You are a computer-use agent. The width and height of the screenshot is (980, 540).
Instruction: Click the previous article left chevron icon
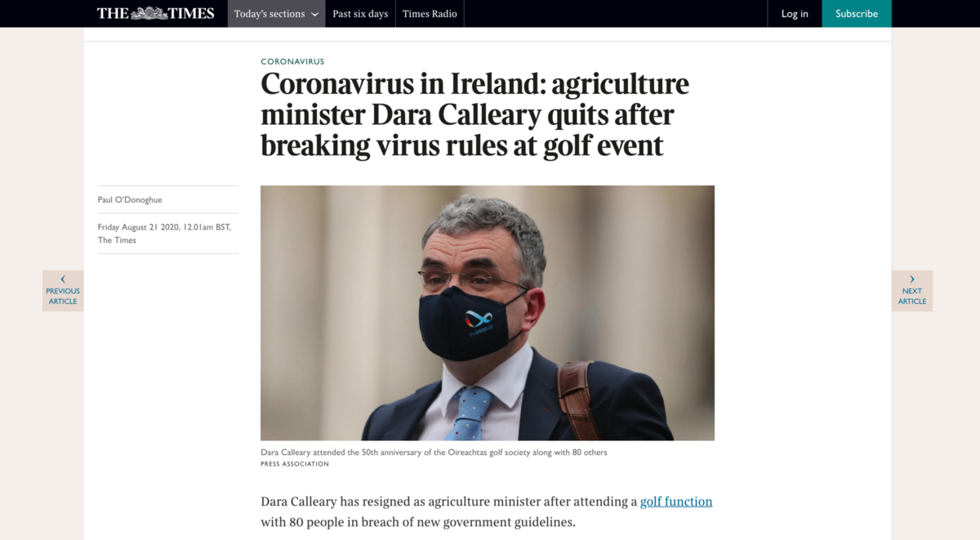coord(63,279)
